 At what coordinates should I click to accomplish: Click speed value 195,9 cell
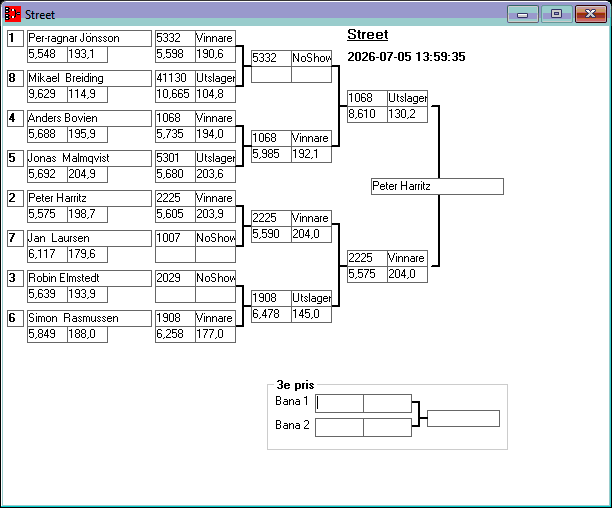tap(87, 134)
